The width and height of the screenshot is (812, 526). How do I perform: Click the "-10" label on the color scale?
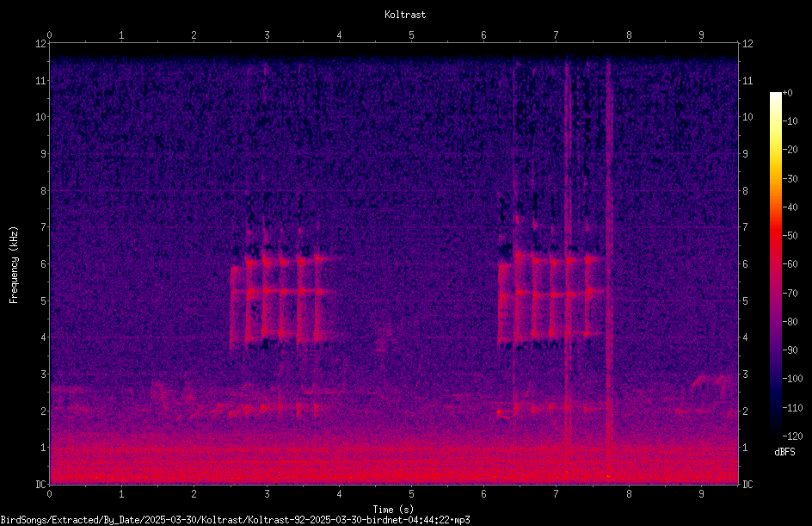click(x=790, y=121)
